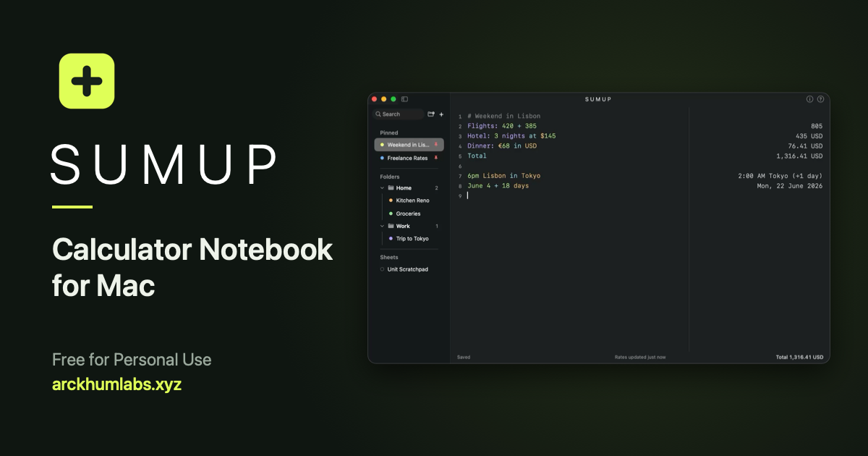Click the Sheets section header
The width and height of the screenshot is (868, 456).
pos(389,257)
